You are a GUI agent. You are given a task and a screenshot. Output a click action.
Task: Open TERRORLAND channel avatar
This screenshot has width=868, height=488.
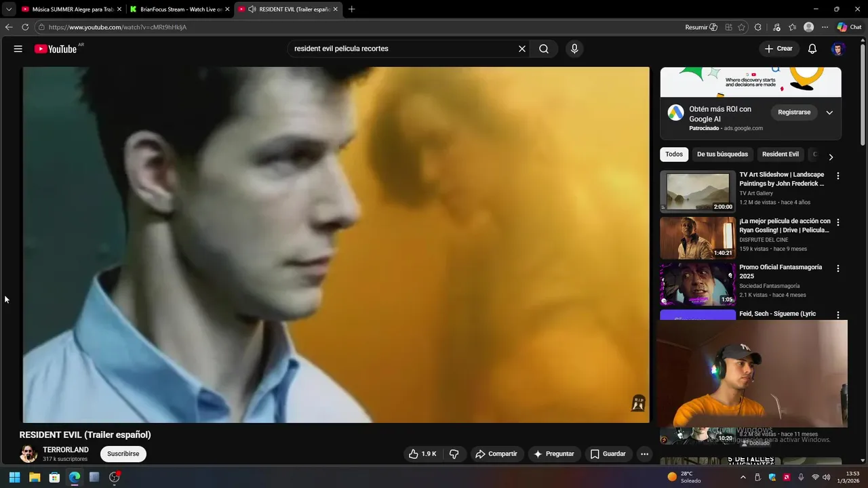(28, 454)
